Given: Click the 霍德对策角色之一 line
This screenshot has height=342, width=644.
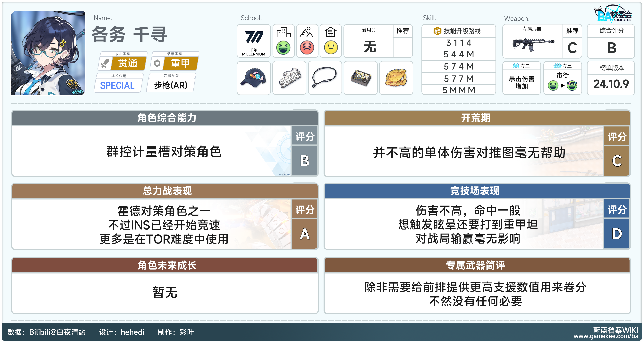Looking at the screenshot, I should coord(164,211).
